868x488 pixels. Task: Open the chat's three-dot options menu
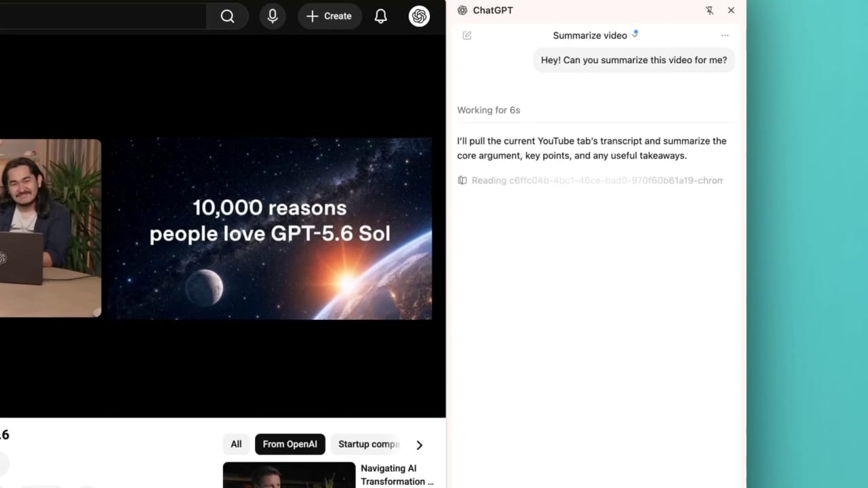(x=725, y=35)
